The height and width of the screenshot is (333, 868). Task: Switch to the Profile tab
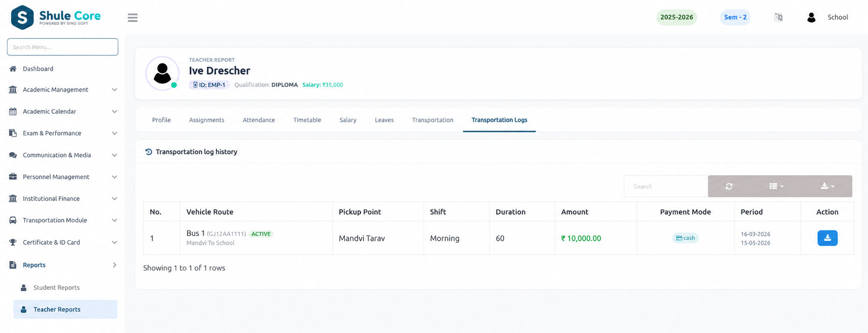coord(161,120)
